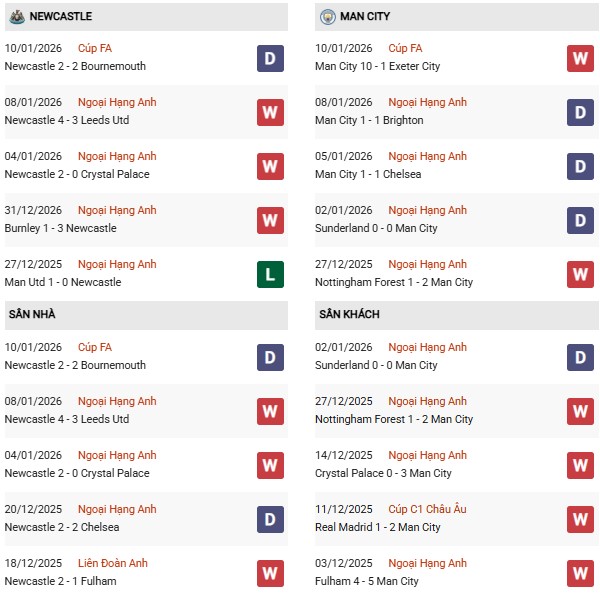Image resolution: width=600 pixels, height=596 pixels.
Task: Click the green L badge for Man Utd match
Action: point(270,273)
